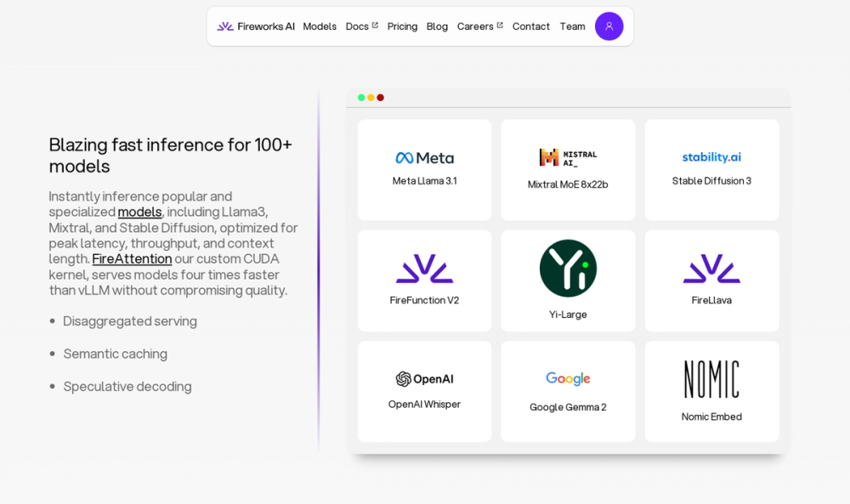Click the FireLlava fireworks logo
850x504 pixels.
click(711, 269)
